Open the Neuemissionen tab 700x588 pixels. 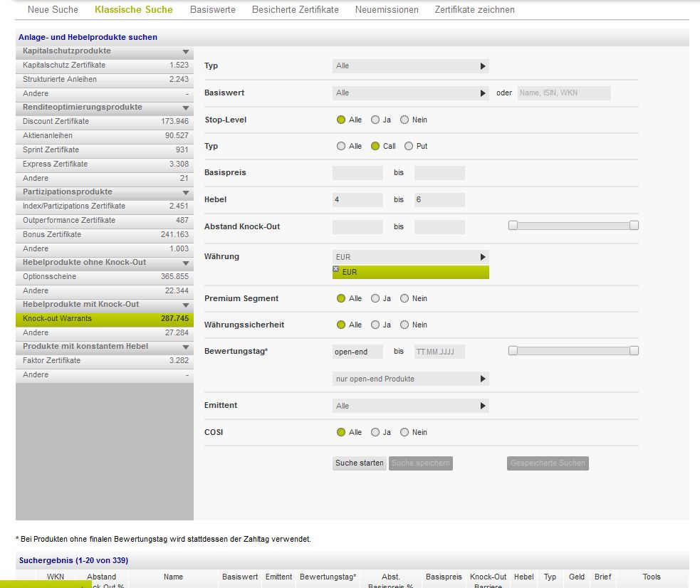[387, 9]
